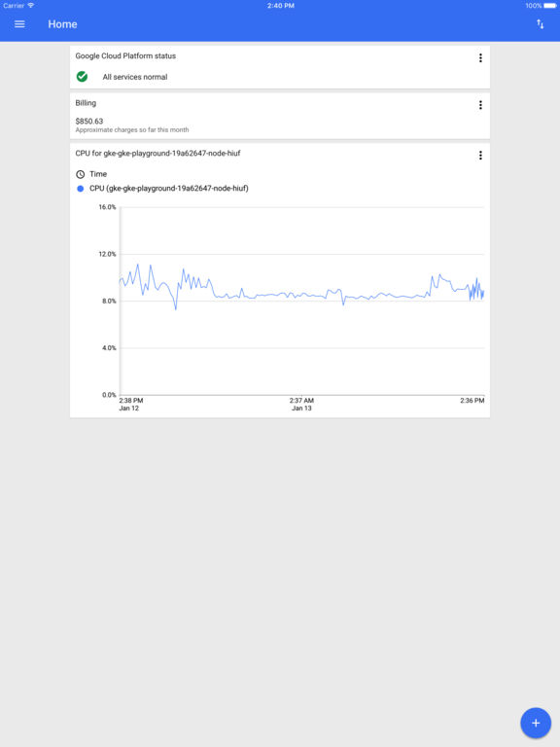Tap the CPU chart card title
Image resolution: width=560 pixels, height=747 pixels.
157,153
